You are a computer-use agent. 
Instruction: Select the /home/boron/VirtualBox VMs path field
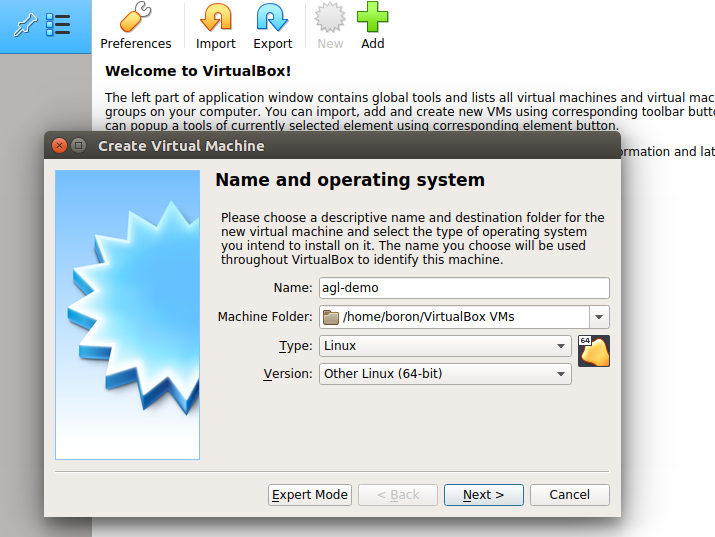click(x=454, y=317)
